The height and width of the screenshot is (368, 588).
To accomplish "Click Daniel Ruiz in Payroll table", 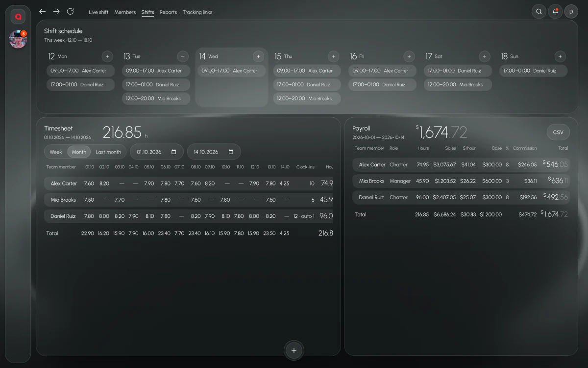I will point(371,197).
